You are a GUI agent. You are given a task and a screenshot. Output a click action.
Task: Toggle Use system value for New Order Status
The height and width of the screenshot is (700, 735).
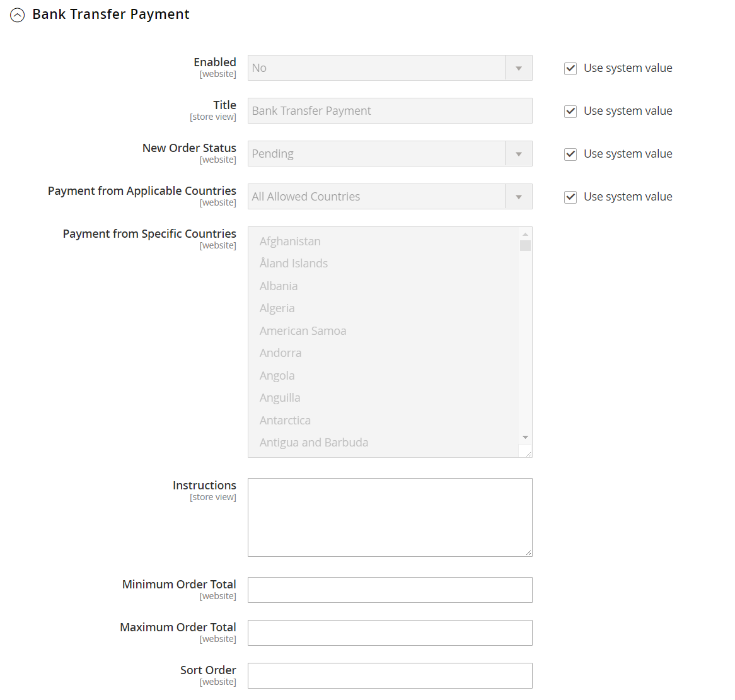click(570, 154)
